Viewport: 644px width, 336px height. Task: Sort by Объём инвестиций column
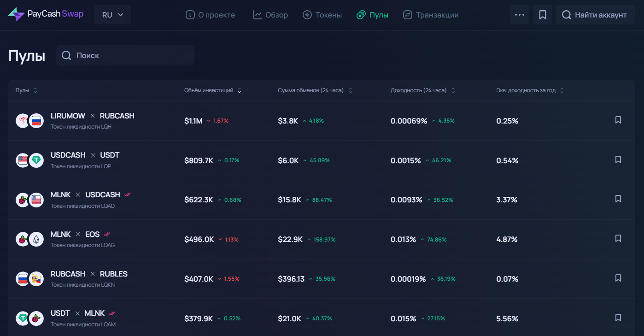[x=213, y=90]
